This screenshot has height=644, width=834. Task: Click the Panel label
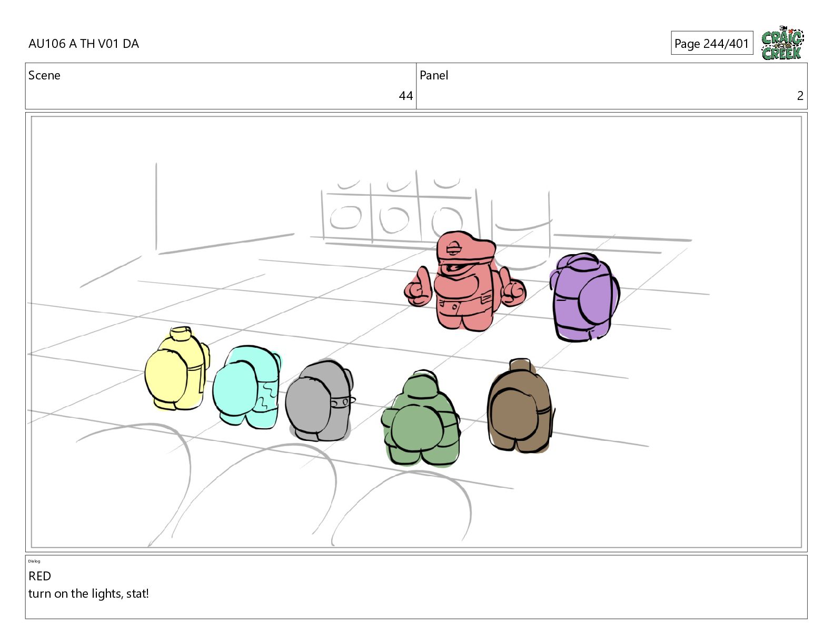434,75
